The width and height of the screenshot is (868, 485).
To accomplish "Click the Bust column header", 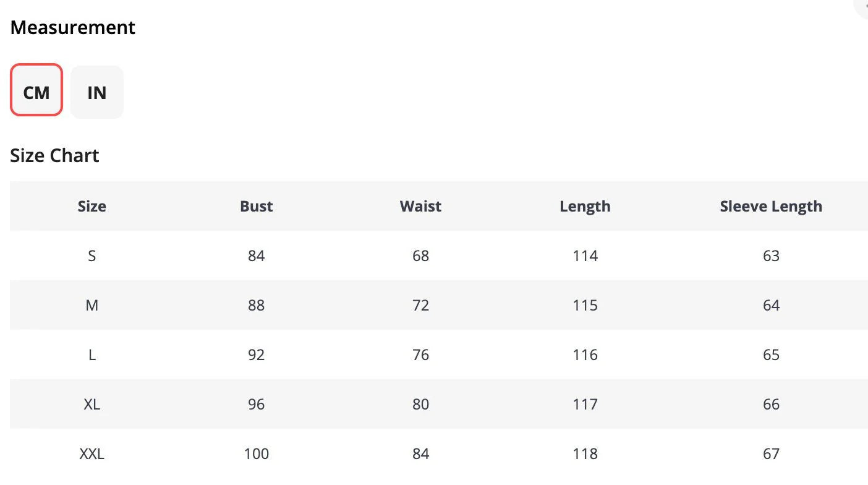I will [x=257, y=206].
